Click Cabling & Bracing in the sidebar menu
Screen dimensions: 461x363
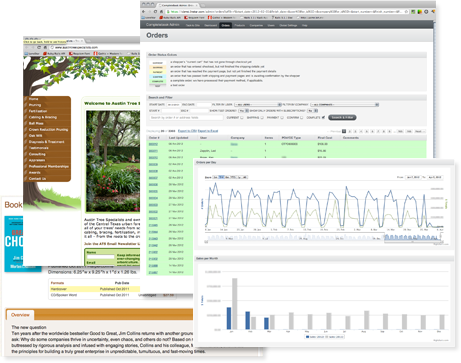[x=43, y=117]
